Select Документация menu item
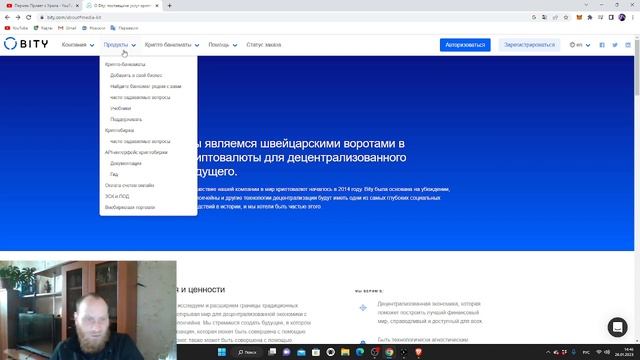 [126, 164]
